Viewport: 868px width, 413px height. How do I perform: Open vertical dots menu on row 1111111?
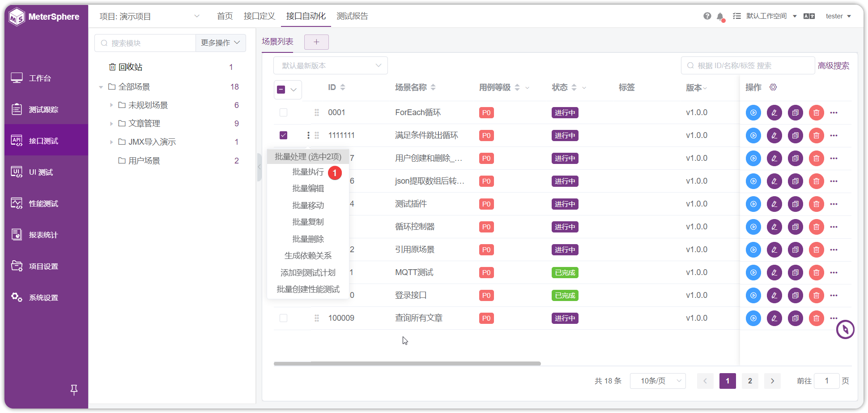[x=308, y=135]
